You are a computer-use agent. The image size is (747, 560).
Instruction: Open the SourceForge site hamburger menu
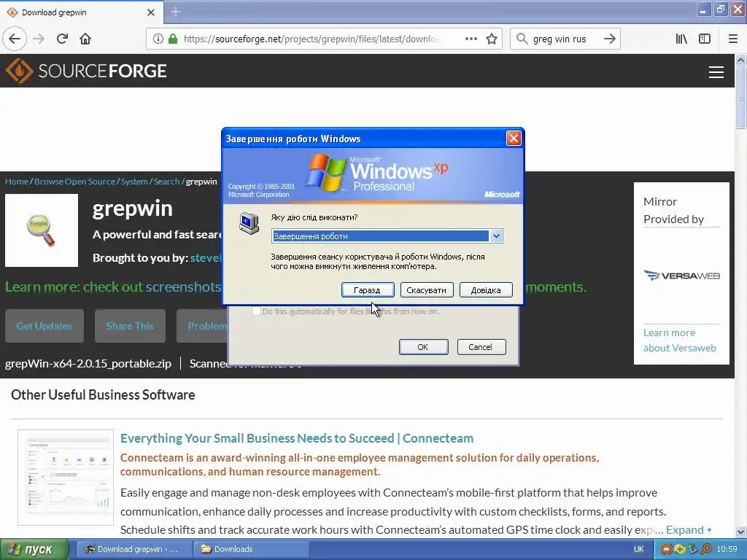coord(716,72)
